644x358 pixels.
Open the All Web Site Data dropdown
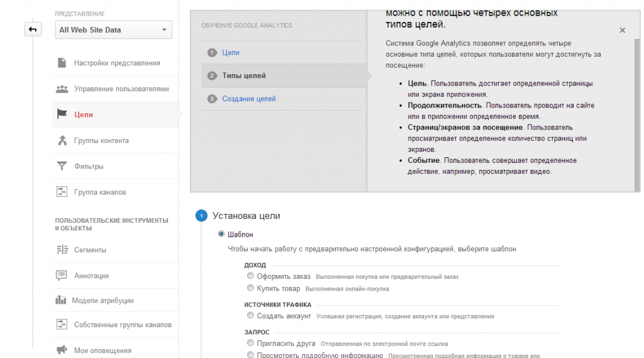click(113, 30)
